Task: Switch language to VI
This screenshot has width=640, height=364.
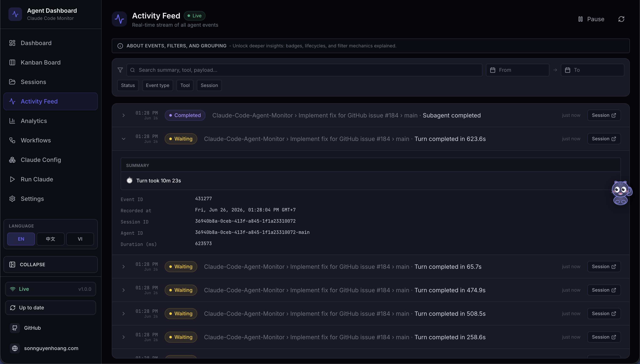Action: tap(80, 239)
